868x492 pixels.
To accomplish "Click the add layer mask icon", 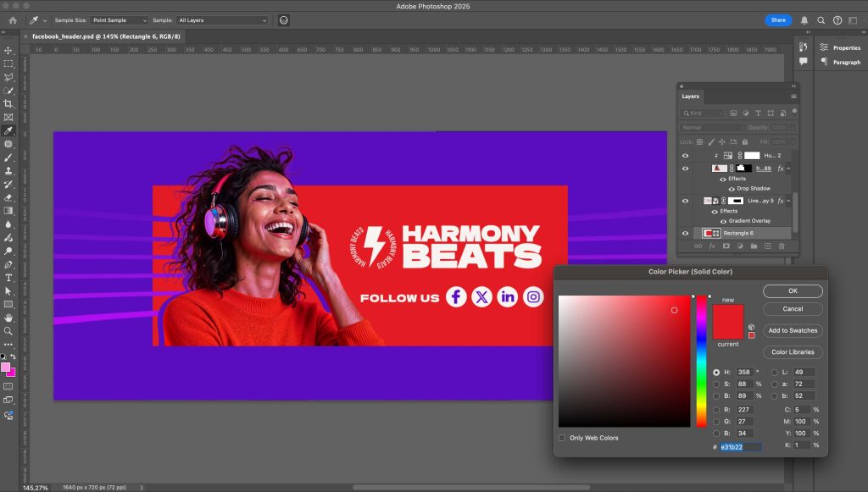I will [x=726, y=246].
